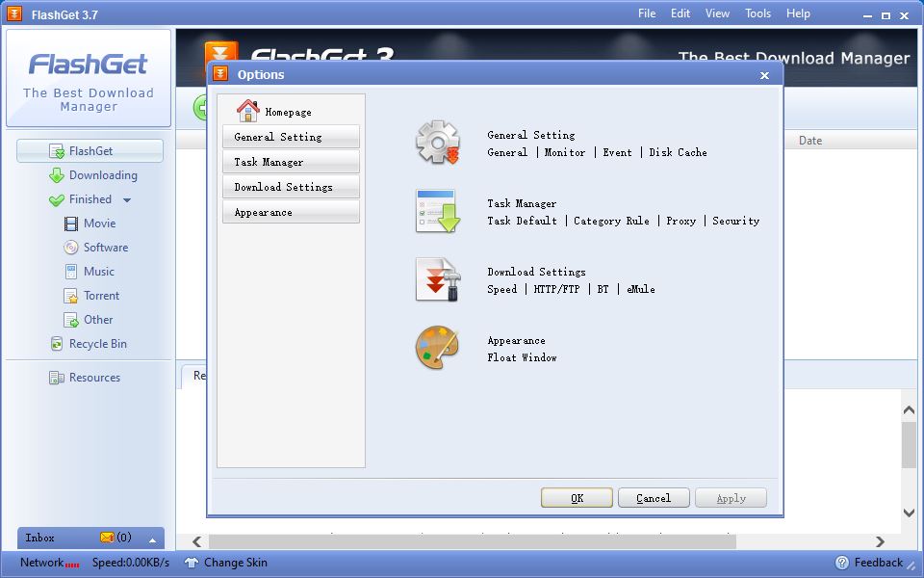Open the Other category icon
The image size is (924, 578).
71,320
